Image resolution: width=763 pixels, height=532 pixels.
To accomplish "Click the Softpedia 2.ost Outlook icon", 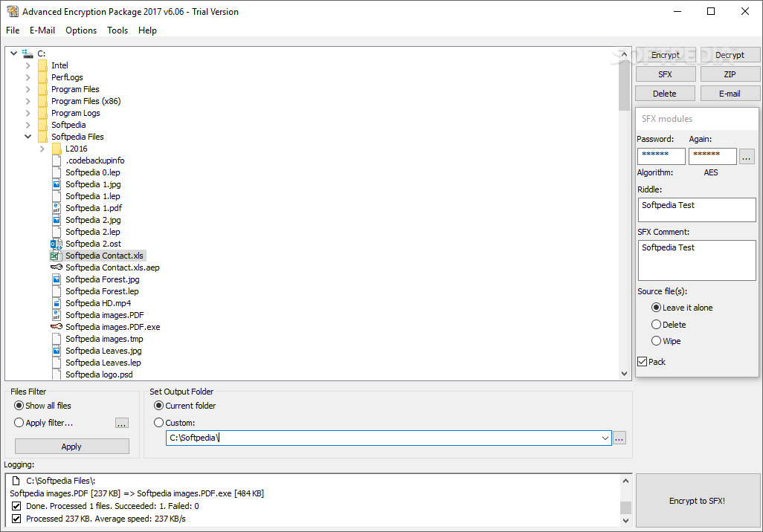I will pos(57,244).
